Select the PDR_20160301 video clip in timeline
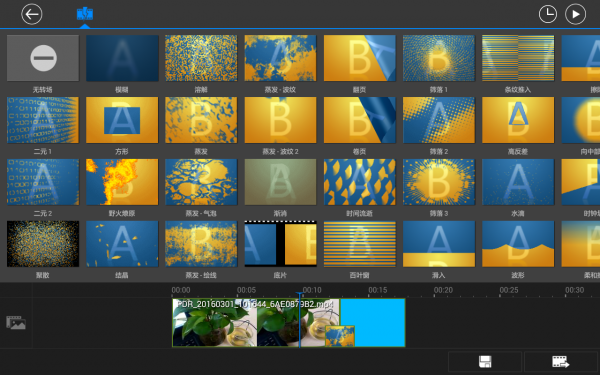This screenshot has width=600, height=375. (x=256, y=323)
